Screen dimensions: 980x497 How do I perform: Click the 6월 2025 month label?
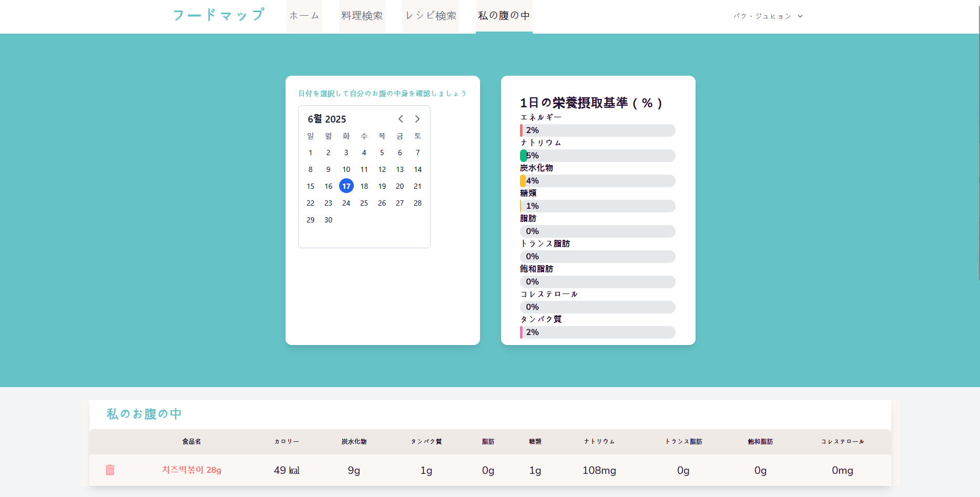point(327,119)
